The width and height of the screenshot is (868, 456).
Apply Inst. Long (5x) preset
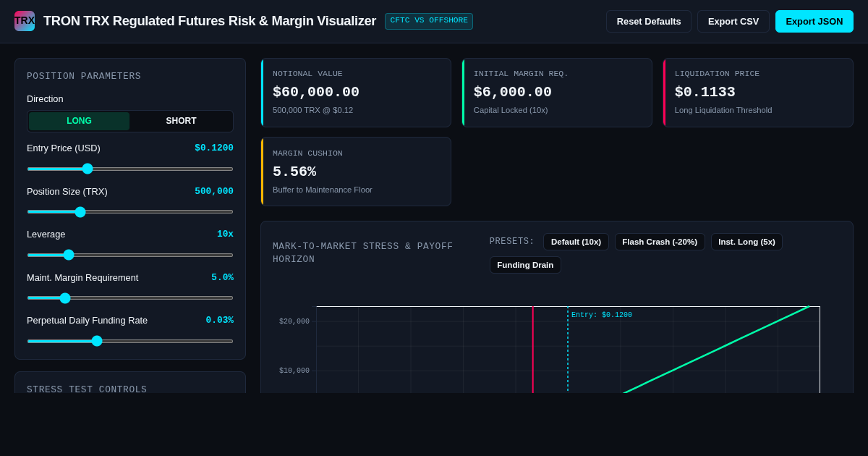click(x=746, y=242)
